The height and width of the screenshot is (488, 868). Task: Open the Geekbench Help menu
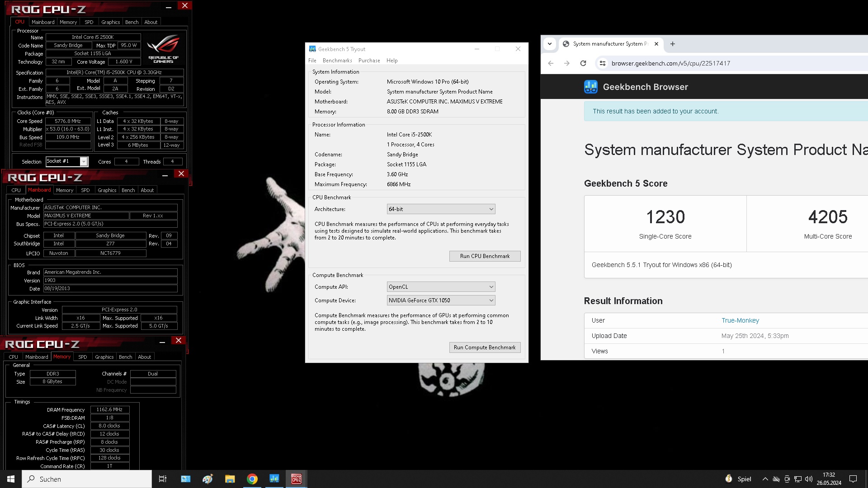click(392, 61)
